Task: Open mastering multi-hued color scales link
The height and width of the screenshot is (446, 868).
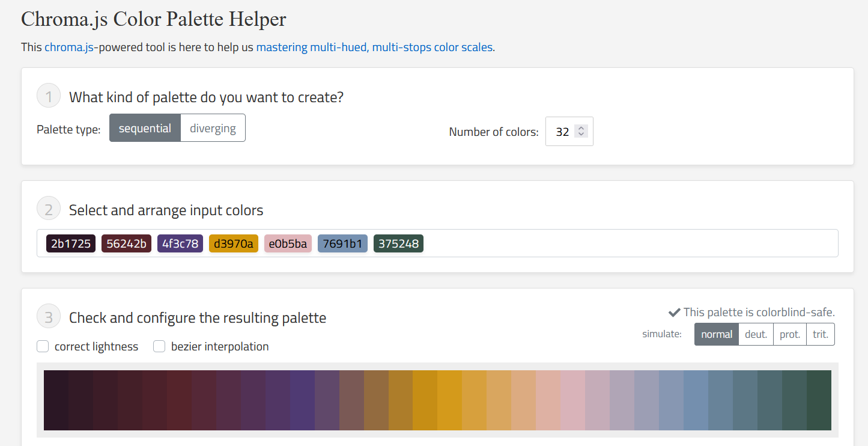Action: click(375, 47)
